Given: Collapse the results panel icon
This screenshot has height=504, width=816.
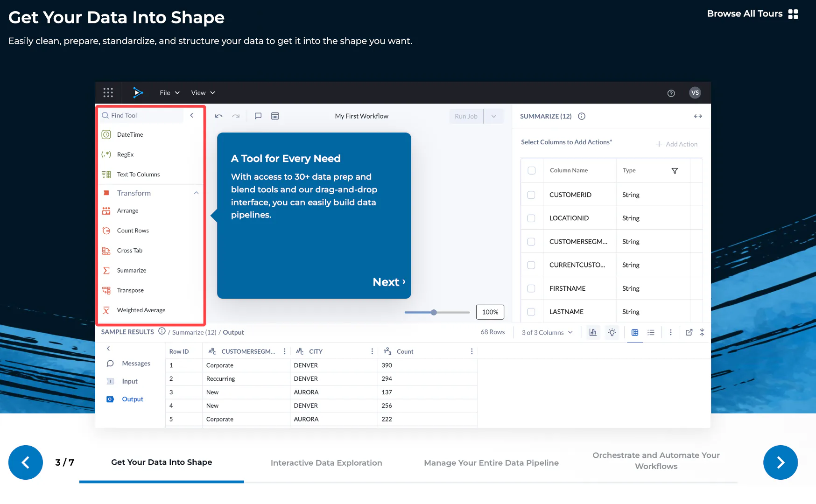Looking at the screenshot, I should [702, 332].
